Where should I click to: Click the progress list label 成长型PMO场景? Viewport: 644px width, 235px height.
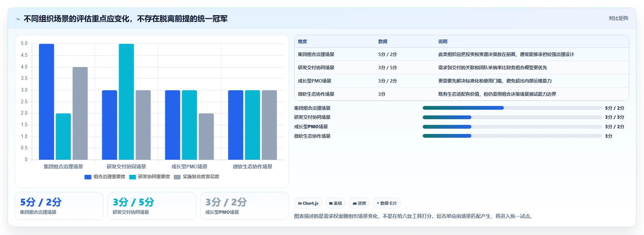[x=311, y=127]
